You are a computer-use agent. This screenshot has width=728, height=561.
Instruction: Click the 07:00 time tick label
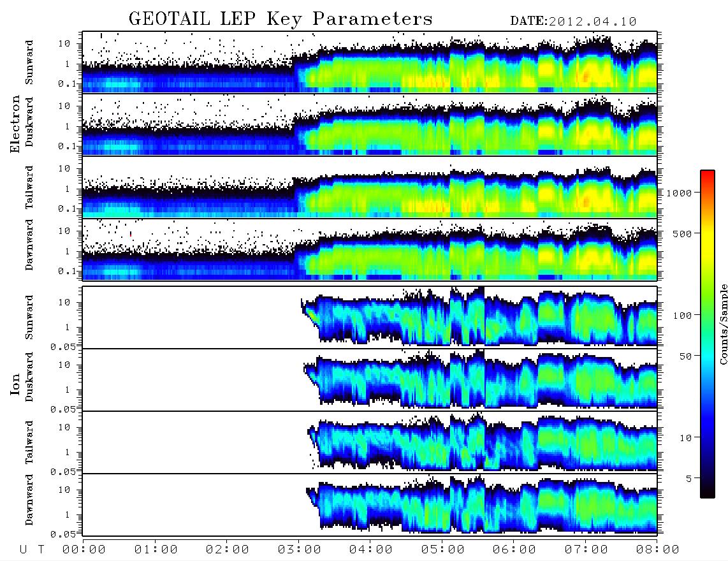tap(586, 550)
